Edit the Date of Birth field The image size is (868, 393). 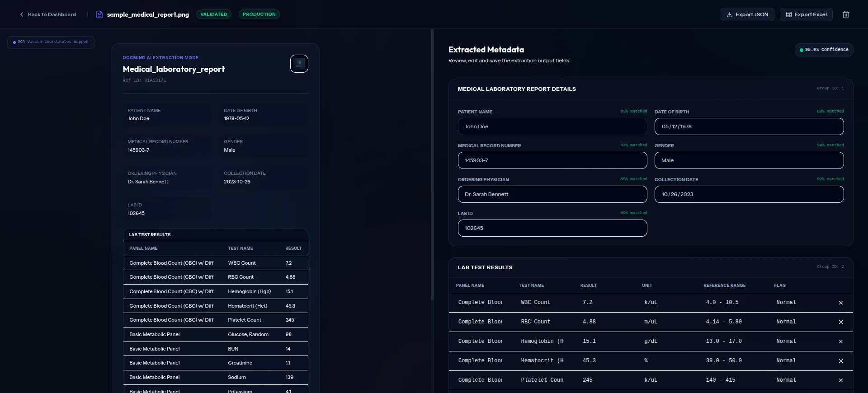pyautogui.click(x=749, y=126)
